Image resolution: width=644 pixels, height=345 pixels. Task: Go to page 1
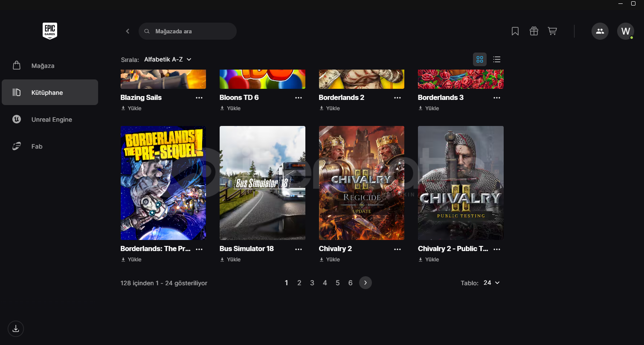[287, 283]
